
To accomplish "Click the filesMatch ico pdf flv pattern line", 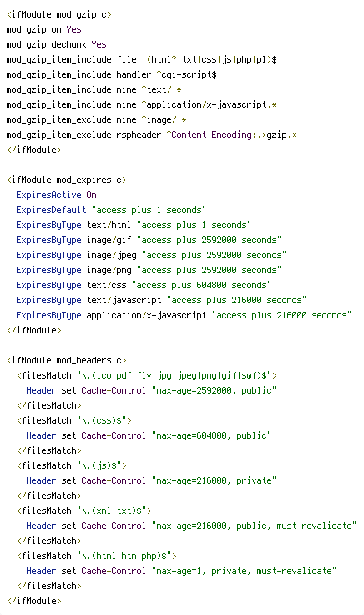I will [x=147, y=375].
